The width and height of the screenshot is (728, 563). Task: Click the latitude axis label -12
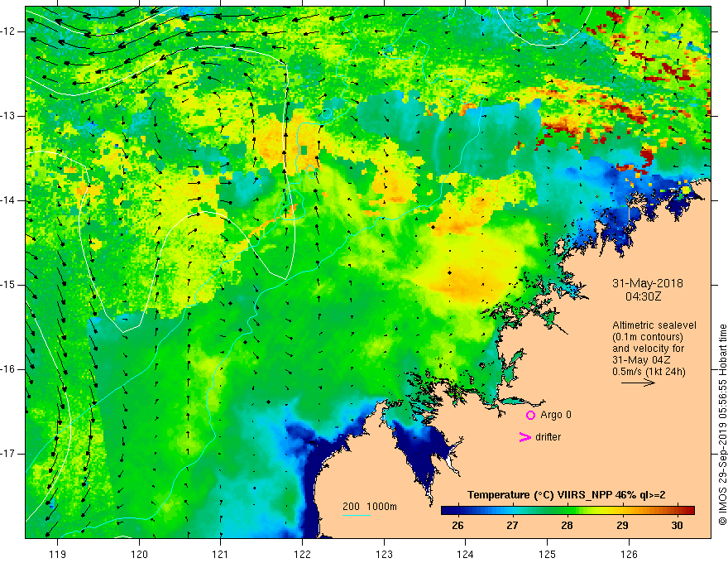pyautogui.click(x=8, y=31)
